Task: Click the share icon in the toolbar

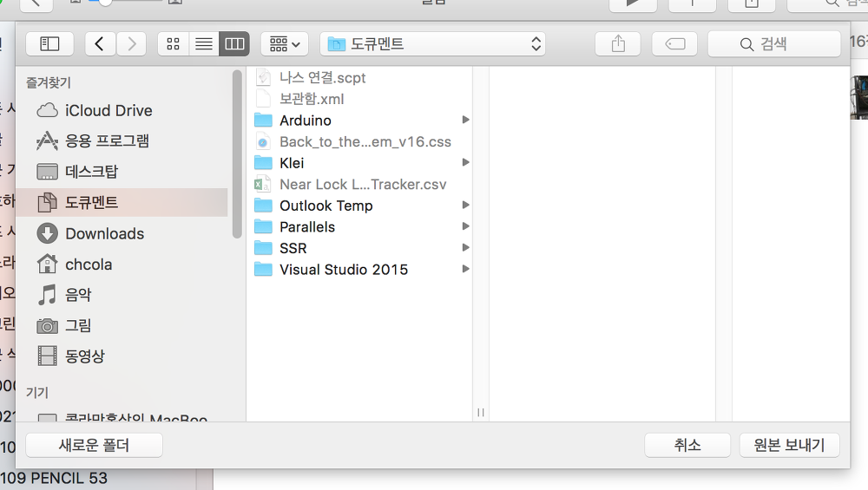Action: tap(618, 43)
